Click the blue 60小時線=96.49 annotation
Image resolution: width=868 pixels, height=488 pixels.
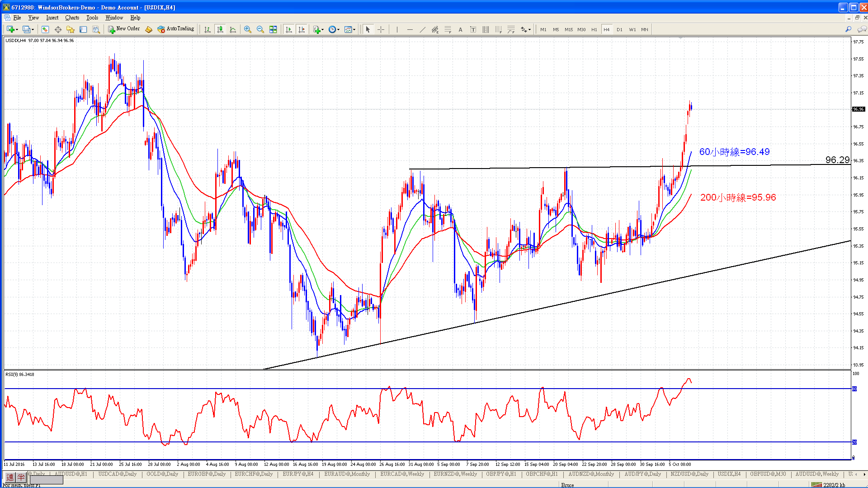(734, 152)
